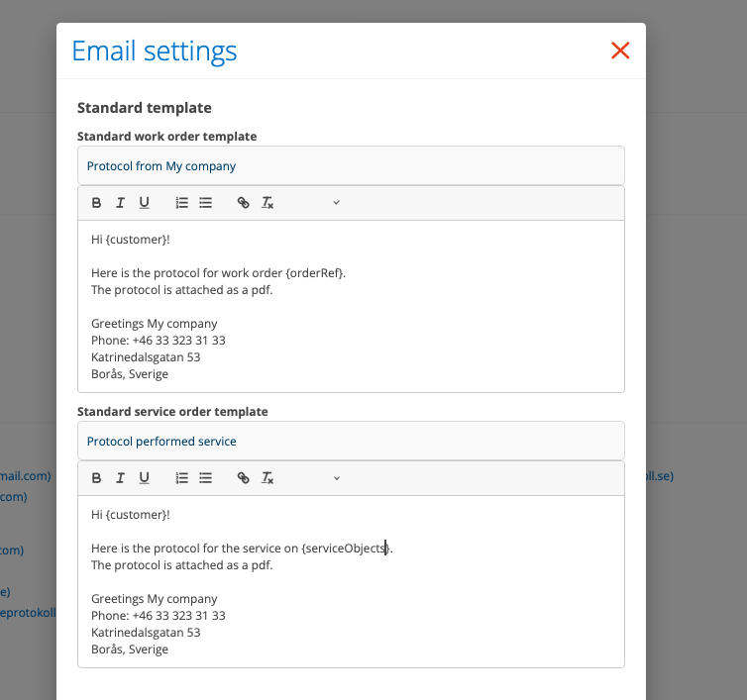Insert link in work order template editor
This screenshot has width=747, height=700.
pos(243,203)
